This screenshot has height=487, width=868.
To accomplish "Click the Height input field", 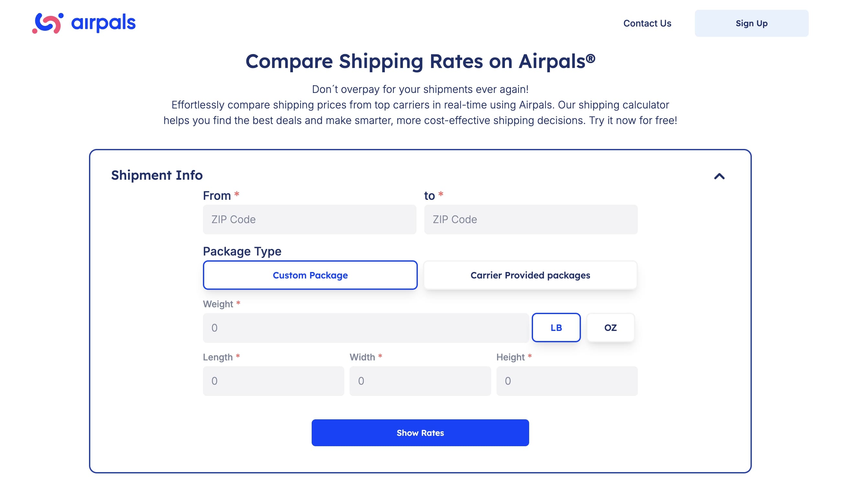I will click(x=567, y=380).
